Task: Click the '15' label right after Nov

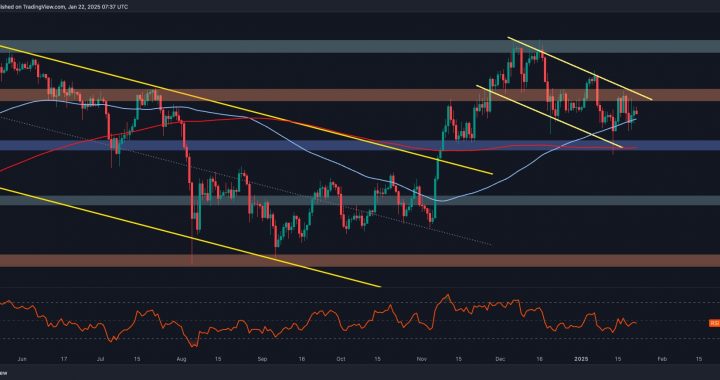Action: coord(458,358)
